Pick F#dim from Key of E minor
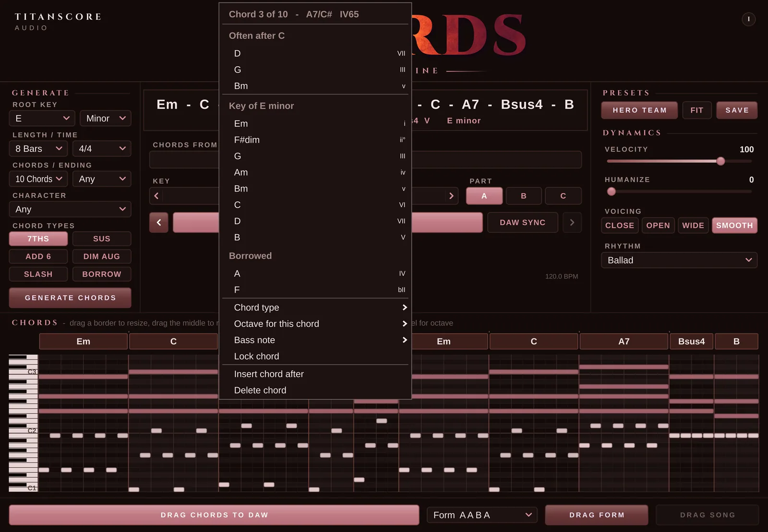The width and height of the screenshot is (768, 532). coord(315,140)
